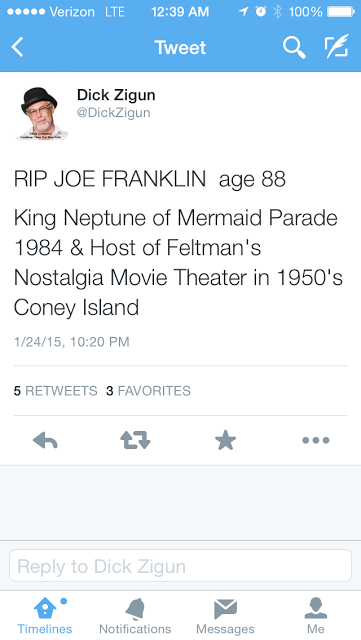View Dick Zigun's profile picture

coord(41,113)
